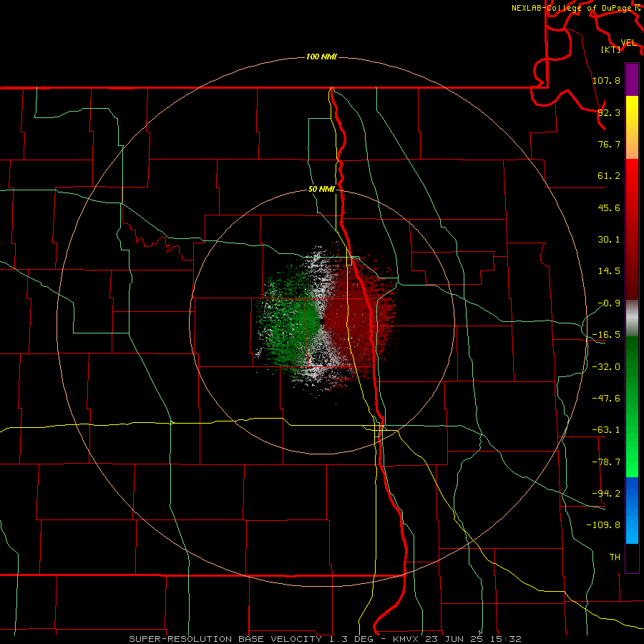The image size is (644, 644).
Task: Click the -32.0 value on the velocity scale
Action: click(x=606, y=367)
